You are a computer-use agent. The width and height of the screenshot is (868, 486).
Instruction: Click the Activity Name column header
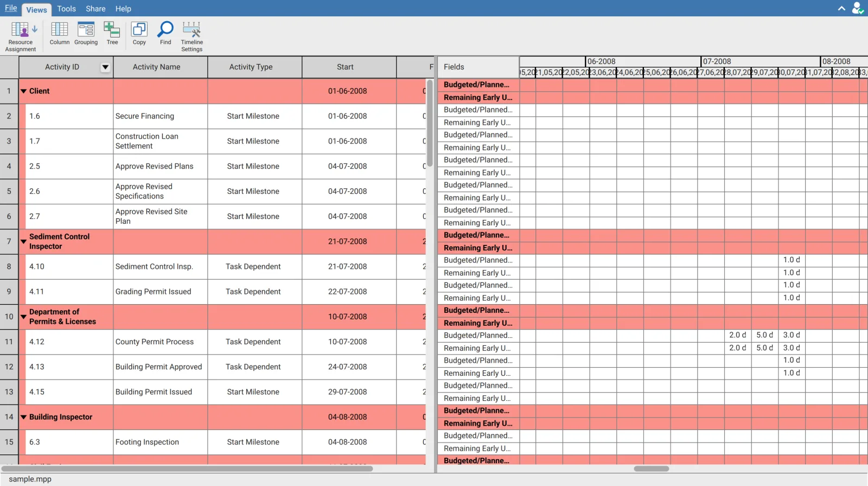(x=161, y=67)
